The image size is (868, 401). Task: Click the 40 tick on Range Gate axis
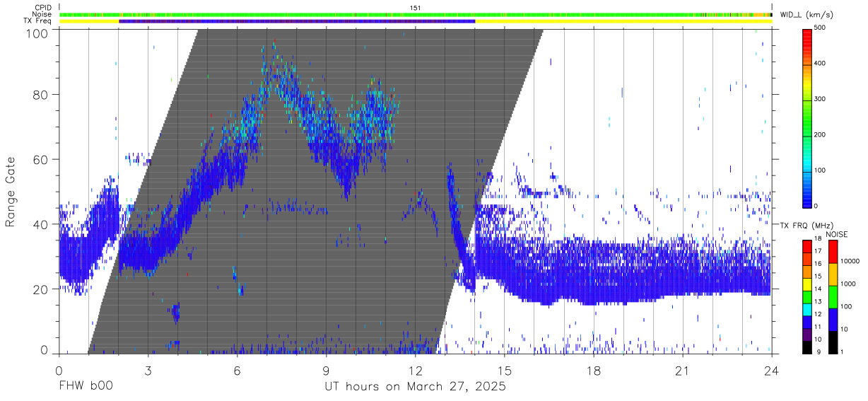(x=42, y=225)
